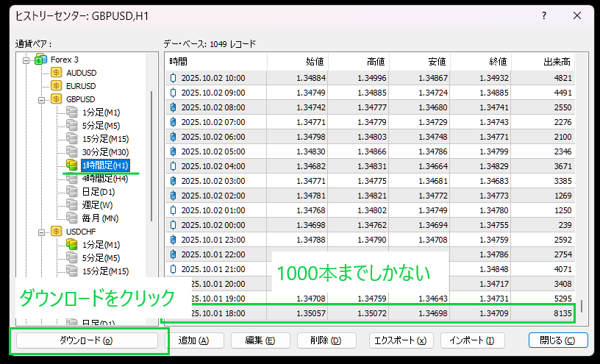Click the candle icon for 2025.10.02 10:00
This screenshot has width=600, height=364.
click(x=174, y=78)
